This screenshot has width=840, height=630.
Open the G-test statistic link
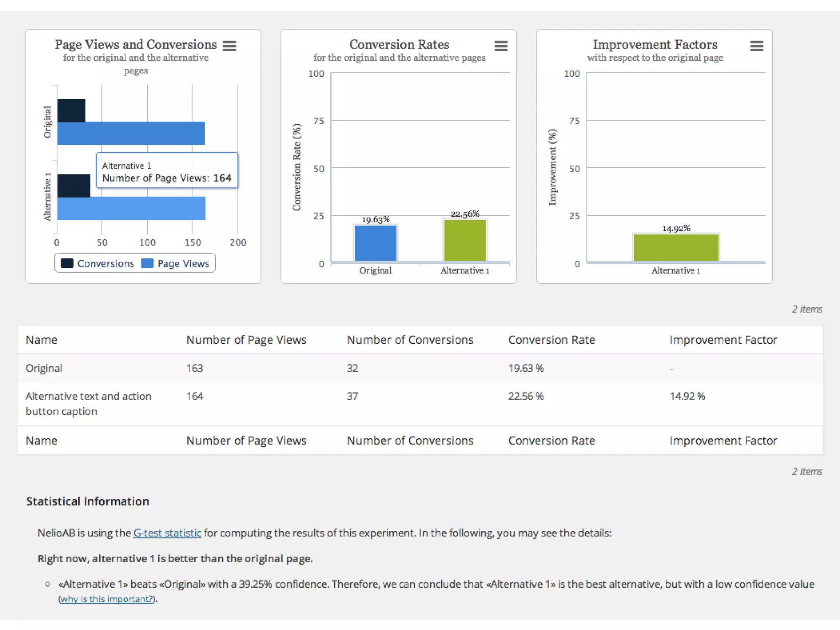coord(167,533)
